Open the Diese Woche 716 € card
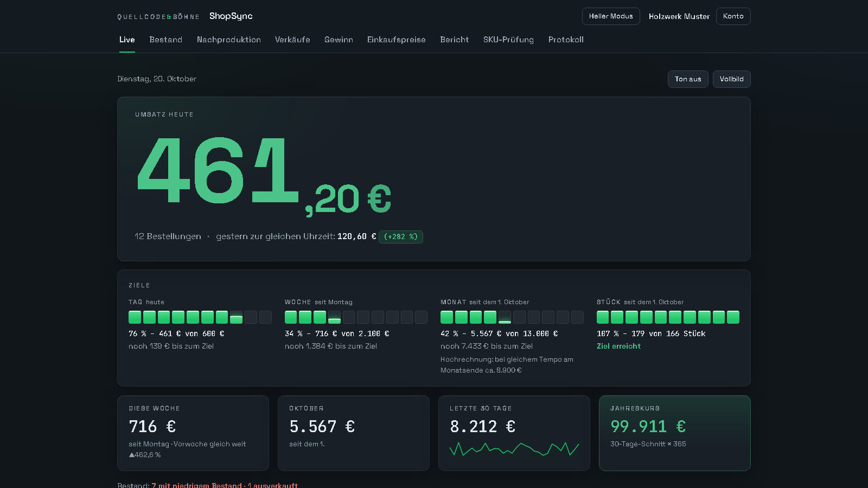The image size is (868, 488). [x=193, y=433]
